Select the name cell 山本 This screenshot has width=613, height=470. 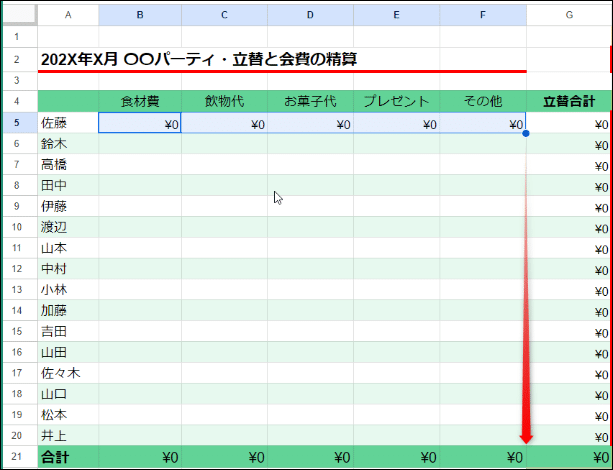coord(68,248)
